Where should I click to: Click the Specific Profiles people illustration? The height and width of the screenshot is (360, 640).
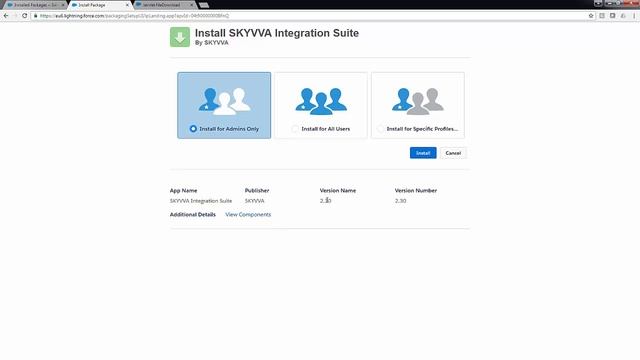tap(418, 101)
